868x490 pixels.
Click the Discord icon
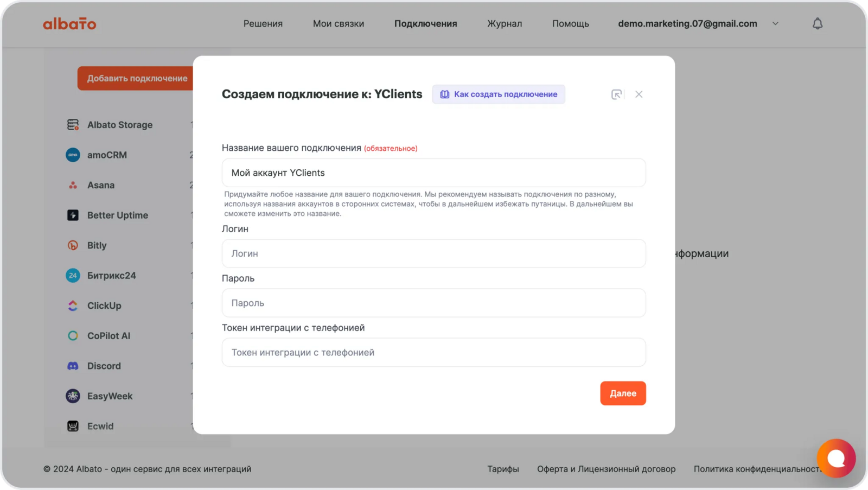point(73,366)
